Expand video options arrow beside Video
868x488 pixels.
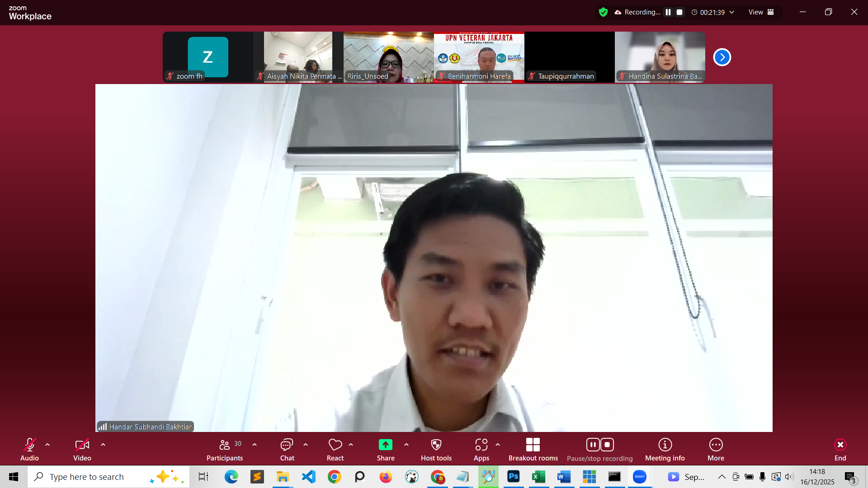pyautogui.click(x=103, y=445)
